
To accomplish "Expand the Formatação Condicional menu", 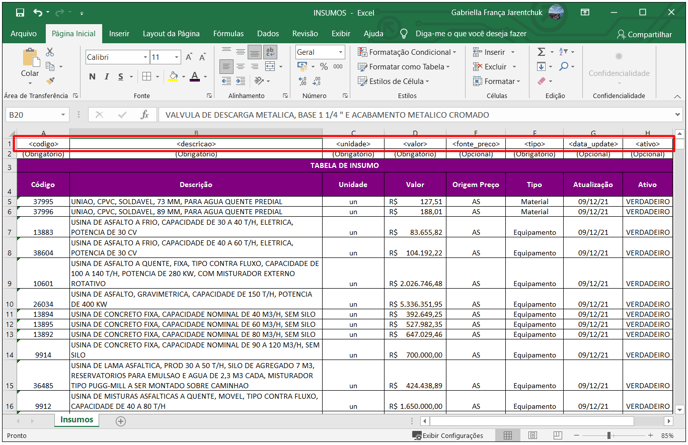I will coord(410,52).
